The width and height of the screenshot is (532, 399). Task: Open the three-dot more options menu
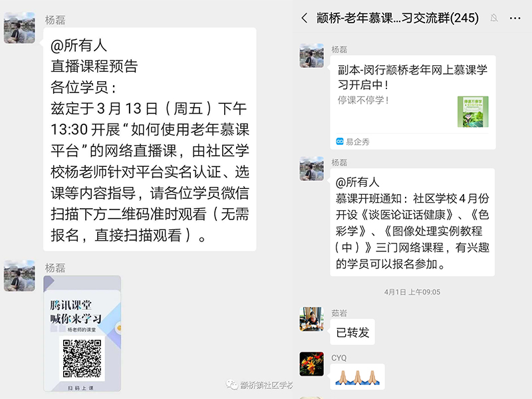pos(515,19)
